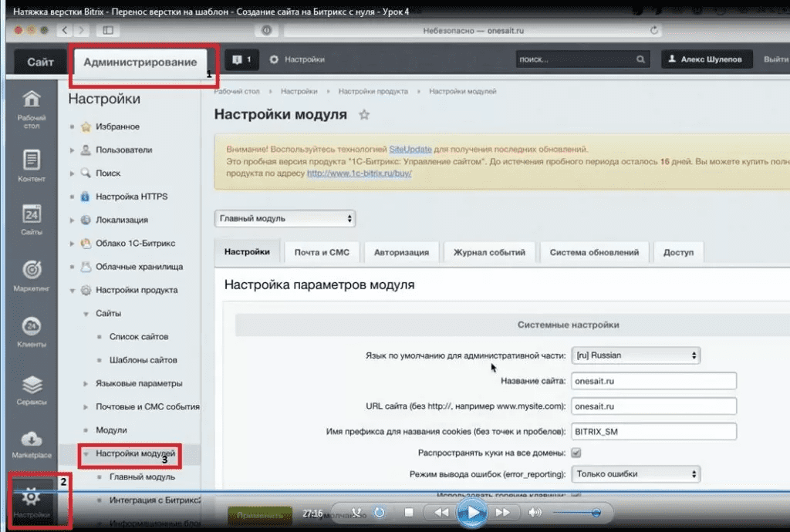Click the fast-forward button in player
Screen dimensions: 790x532
click(502, 513)
